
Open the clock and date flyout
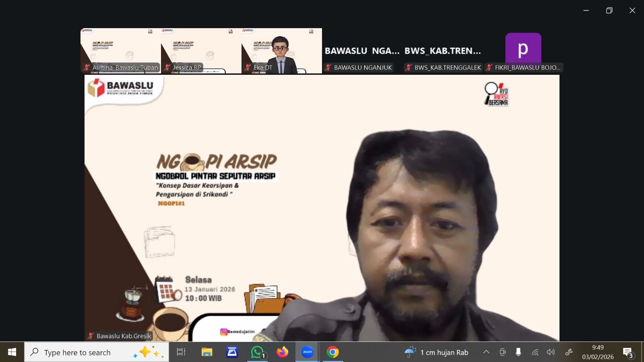[598, 352]
